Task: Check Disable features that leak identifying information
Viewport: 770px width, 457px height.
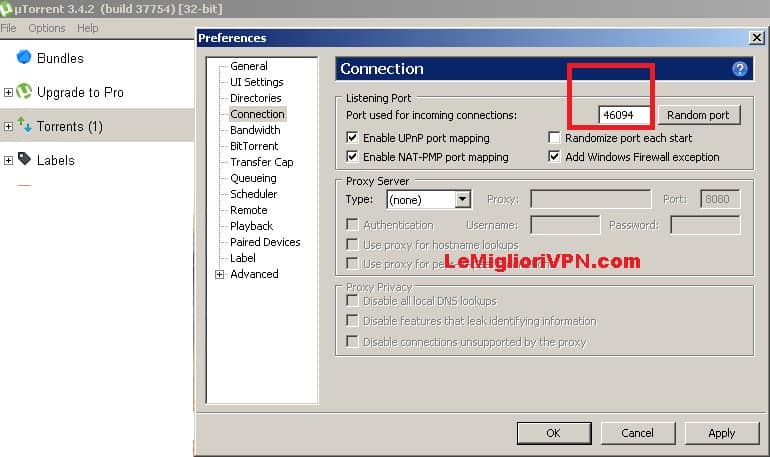Action: (x=352, y=321)
